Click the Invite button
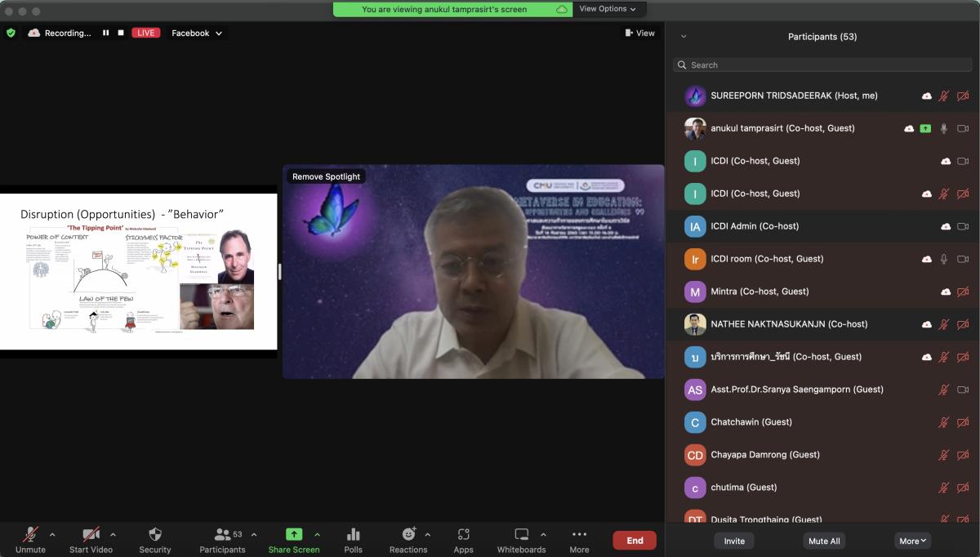 tap(734, 541)
